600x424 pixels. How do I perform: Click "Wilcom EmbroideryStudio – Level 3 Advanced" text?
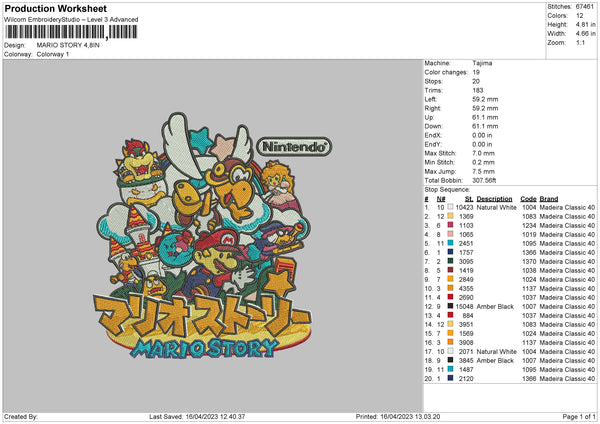[71, 20]
